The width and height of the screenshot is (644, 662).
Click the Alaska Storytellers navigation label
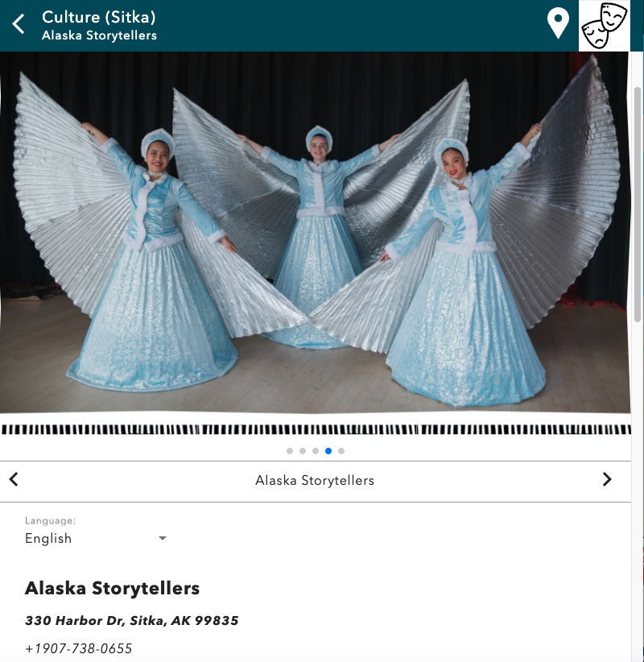[315, 481]
